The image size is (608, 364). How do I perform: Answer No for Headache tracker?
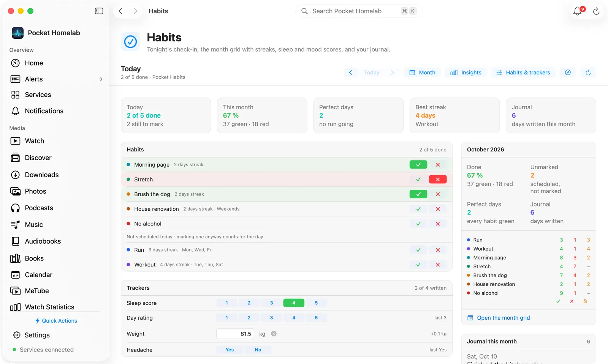tap(258, 350)
